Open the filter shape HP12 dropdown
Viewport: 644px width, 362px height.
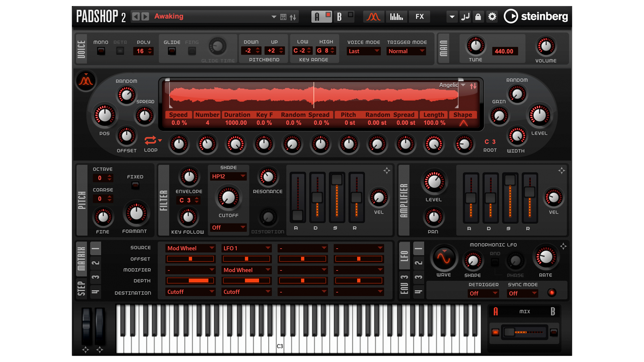coord(228,176)
